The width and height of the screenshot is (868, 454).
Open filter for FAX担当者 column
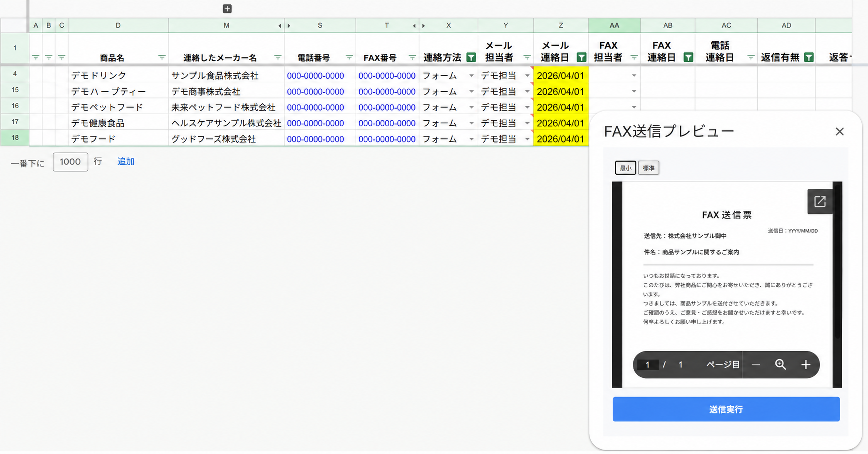[634, 57]
